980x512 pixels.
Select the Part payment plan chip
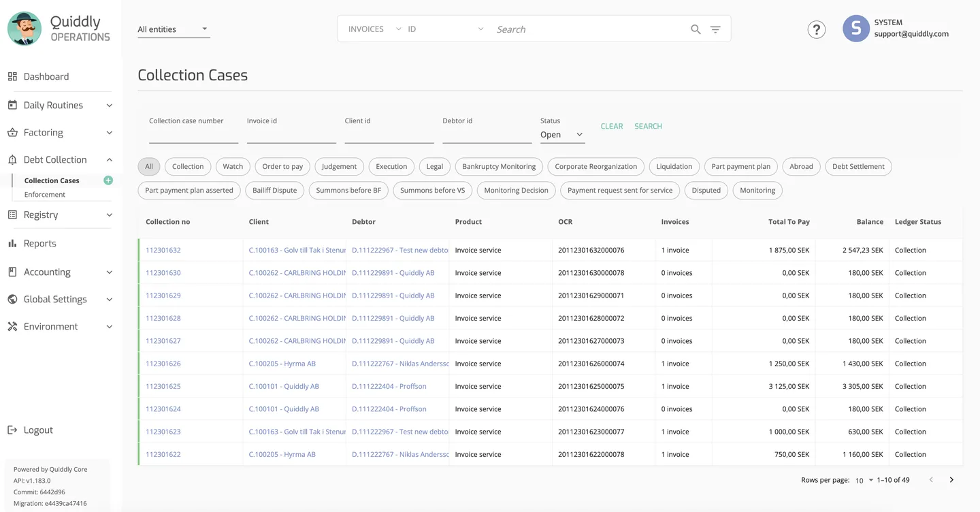[x=741, y=166]
